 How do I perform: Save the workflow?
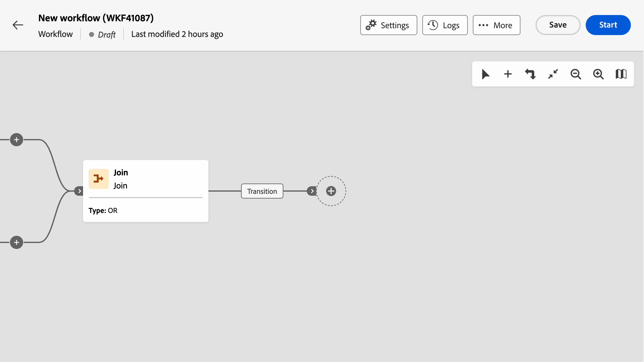[x=558, y=25]
